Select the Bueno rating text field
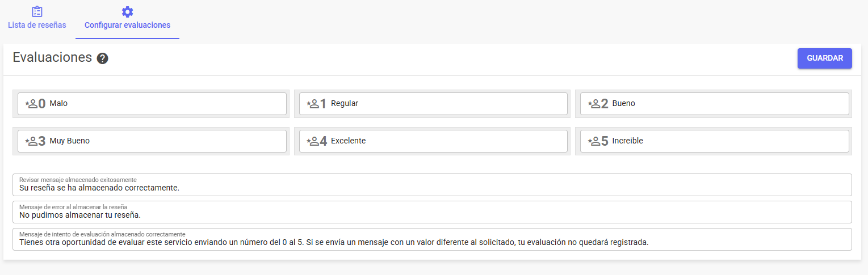Image resolution: width=868 pixels, height=275 pixels. point(714,104)
